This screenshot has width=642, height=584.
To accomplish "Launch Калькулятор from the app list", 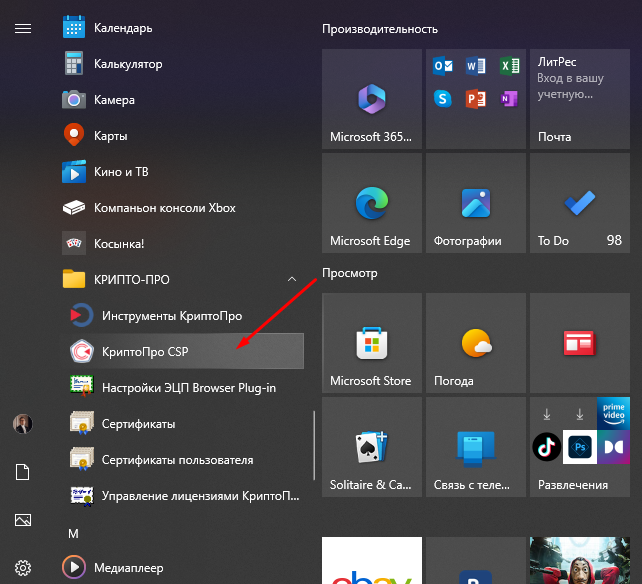I will tap(183, 64).
